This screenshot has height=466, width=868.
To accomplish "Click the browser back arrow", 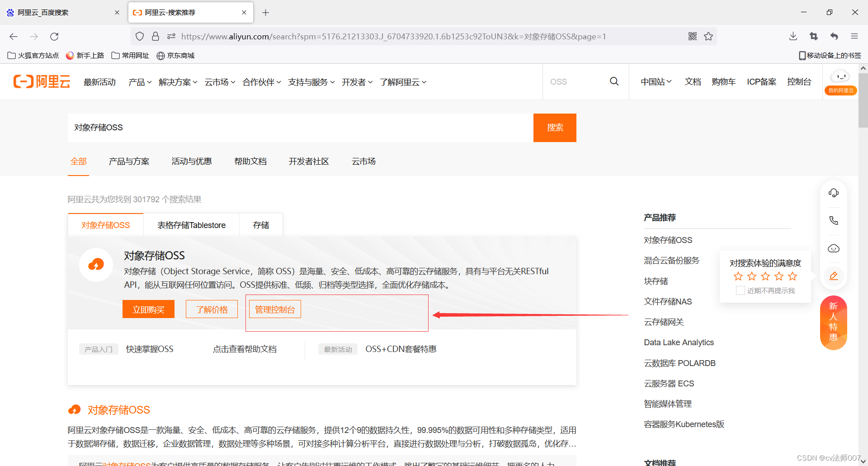I will [x=14, y=37].
